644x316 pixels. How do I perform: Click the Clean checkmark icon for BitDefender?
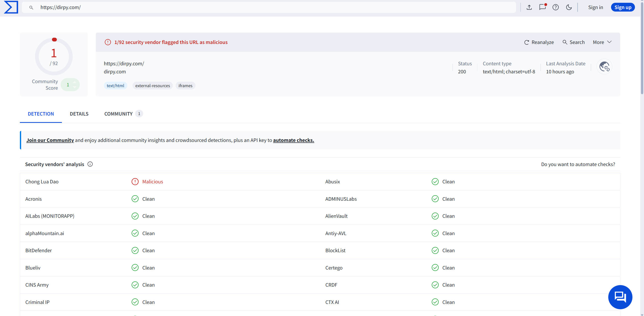[135, 250]
